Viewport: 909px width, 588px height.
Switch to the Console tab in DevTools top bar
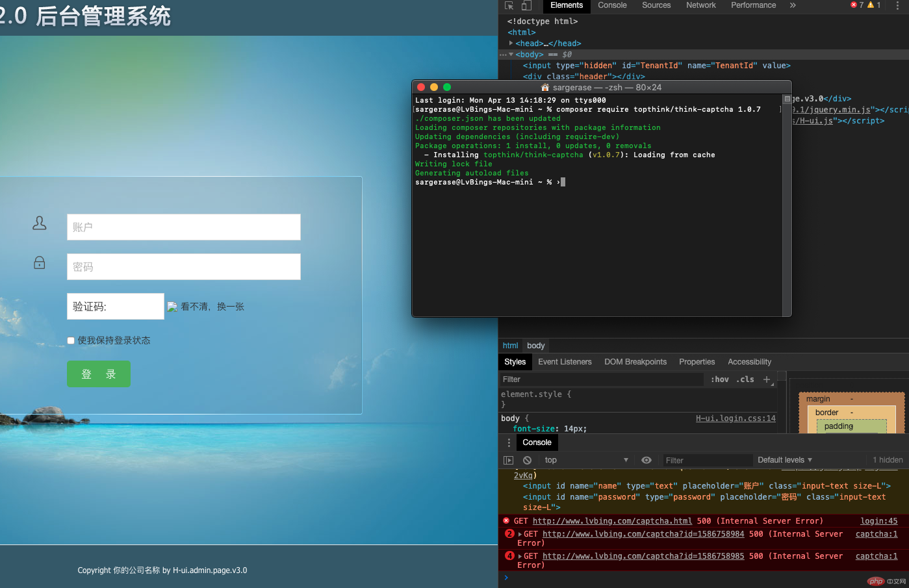(612, 5)
